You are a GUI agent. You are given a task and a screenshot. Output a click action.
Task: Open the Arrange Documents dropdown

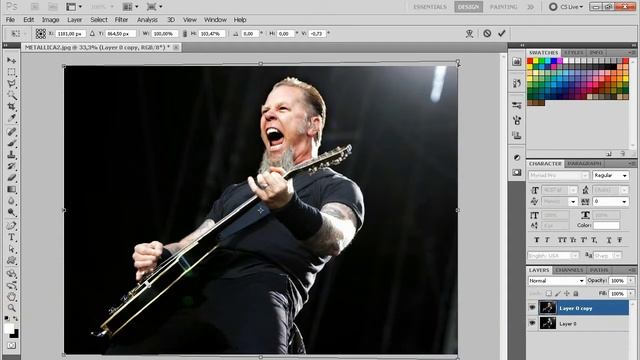coord(131,7)
